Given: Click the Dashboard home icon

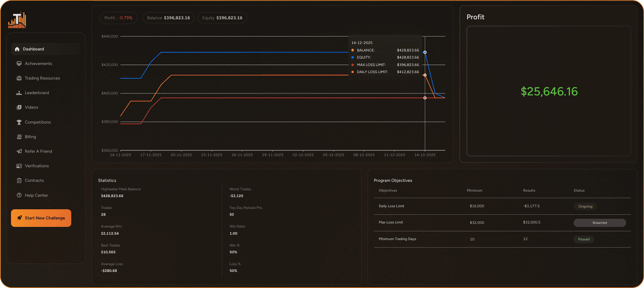Looking at the screenshot, I should 17,49.
